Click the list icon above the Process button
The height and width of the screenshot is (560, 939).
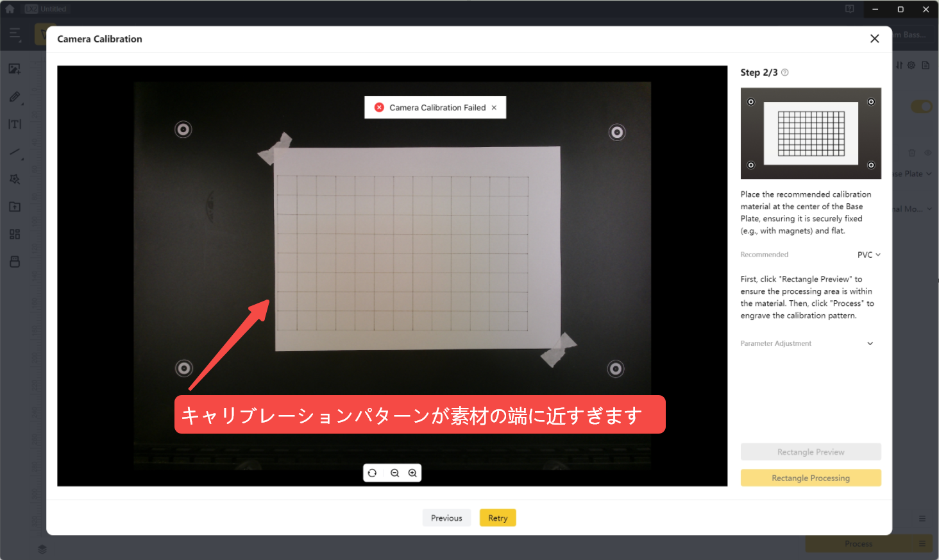pyautogui.click(x=922, y=518)
